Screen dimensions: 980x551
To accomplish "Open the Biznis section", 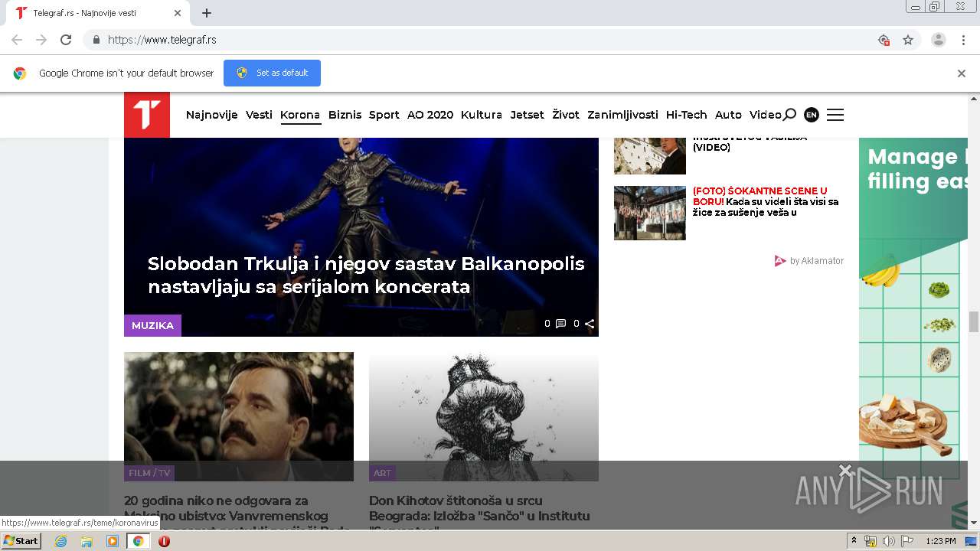I will click(x=345, y=115).
